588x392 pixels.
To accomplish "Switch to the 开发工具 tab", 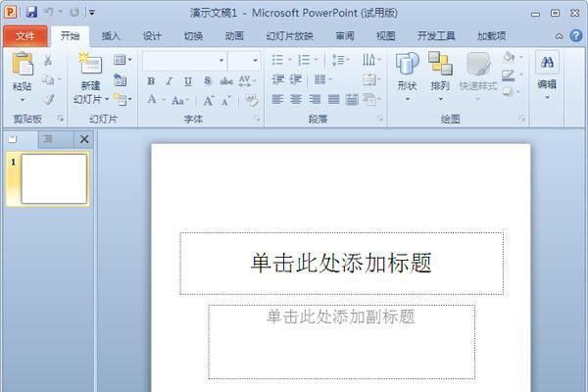I will (x=436, y=36).
